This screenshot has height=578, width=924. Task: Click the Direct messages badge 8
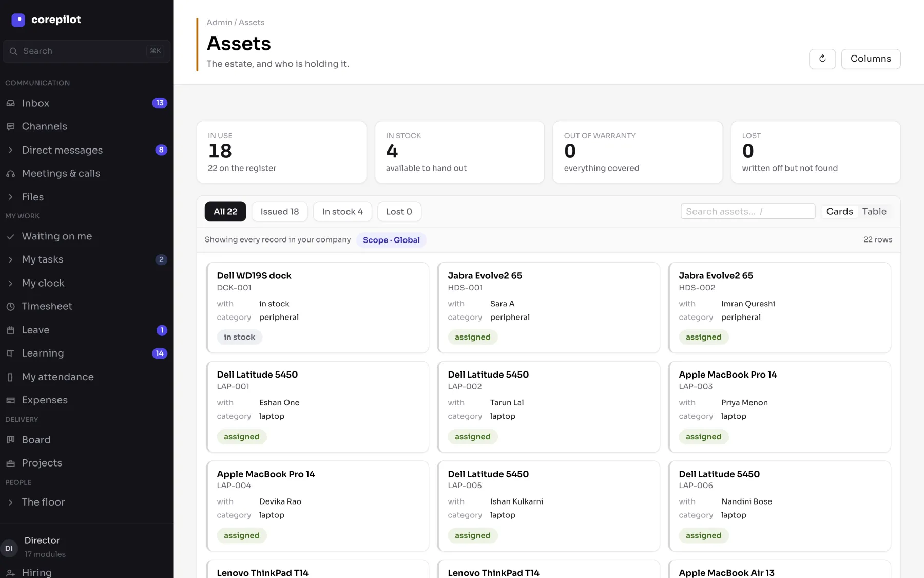(161, 150)
